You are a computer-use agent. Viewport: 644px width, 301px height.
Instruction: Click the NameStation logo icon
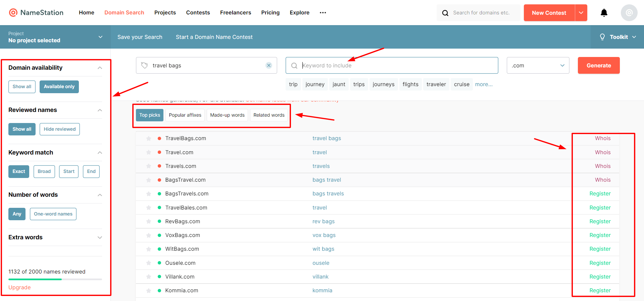click(13, 13)
